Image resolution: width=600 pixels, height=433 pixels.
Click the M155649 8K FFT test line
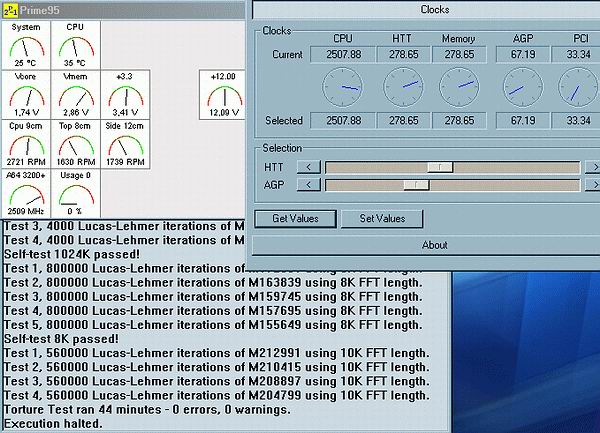pyautogui.click(x=213, y=325)
